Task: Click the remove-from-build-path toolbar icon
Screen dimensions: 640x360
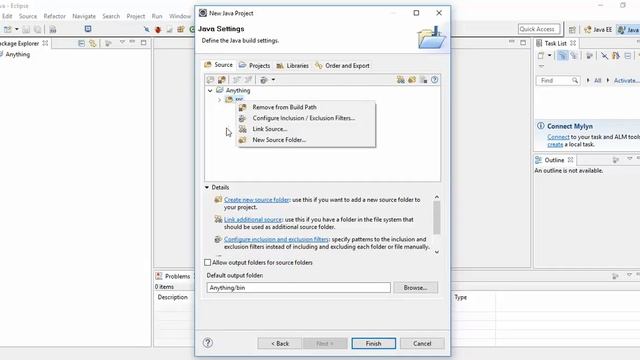Action: [222, 80]
